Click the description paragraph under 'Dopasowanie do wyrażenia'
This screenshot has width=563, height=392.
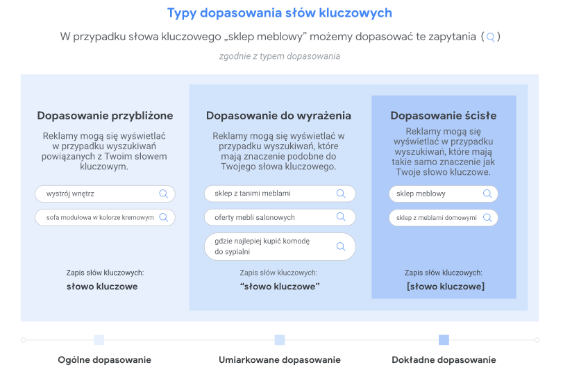coord(278,151)
